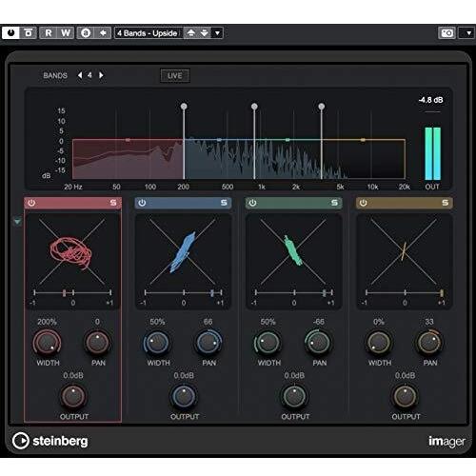This screenshot has height=476, width=476.
Task: Click the yellow band 33 pan value
Action: point(429,322)
